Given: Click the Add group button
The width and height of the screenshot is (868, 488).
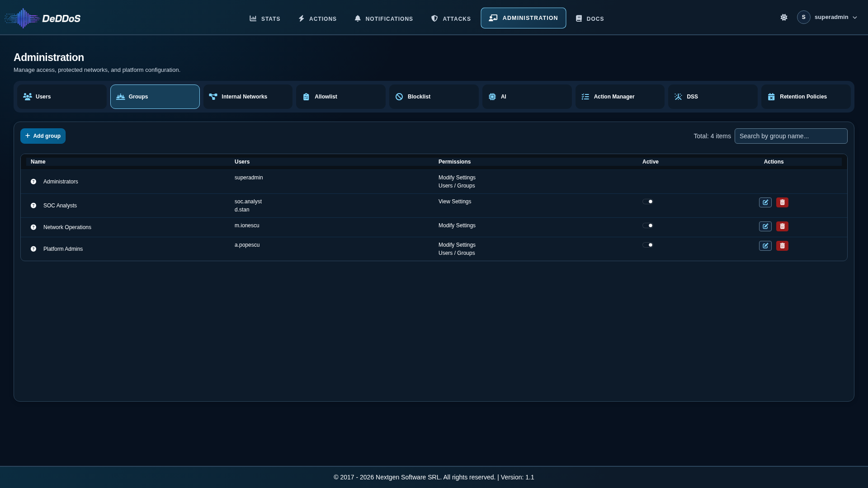Looking at the screenshot, I should (x=43, y=136).
